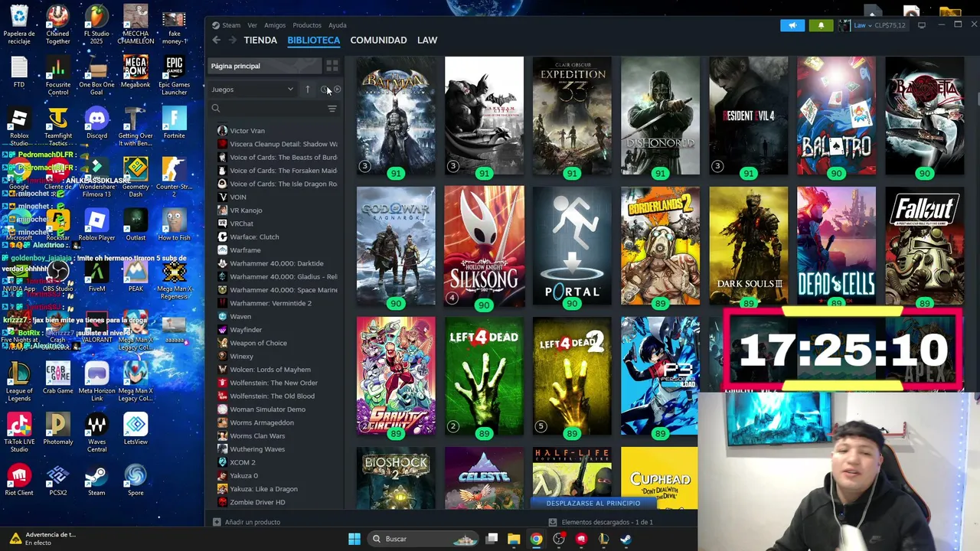Click the Steam announcements megaphone button
This screenshot has height=551, width=980.
click(x=792, y=25)
